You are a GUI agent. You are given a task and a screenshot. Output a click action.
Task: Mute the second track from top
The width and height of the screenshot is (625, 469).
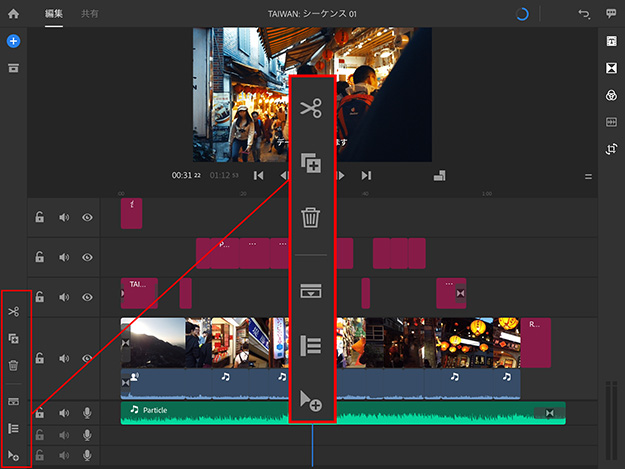tap(64, 257)
